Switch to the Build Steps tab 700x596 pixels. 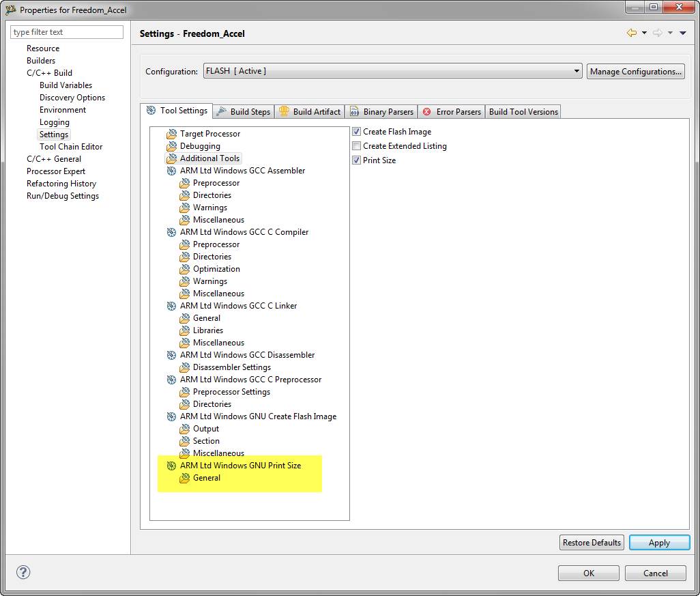click(x=244, y=112)
